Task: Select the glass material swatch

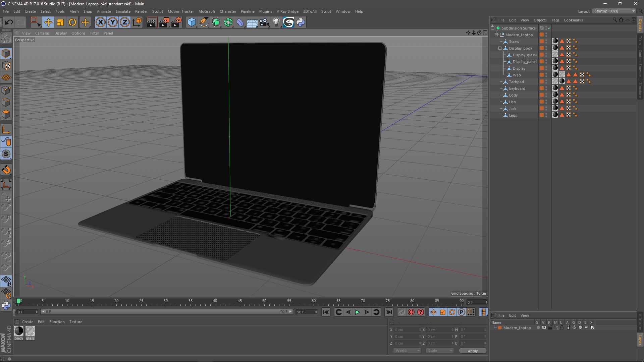Action: 30,331
